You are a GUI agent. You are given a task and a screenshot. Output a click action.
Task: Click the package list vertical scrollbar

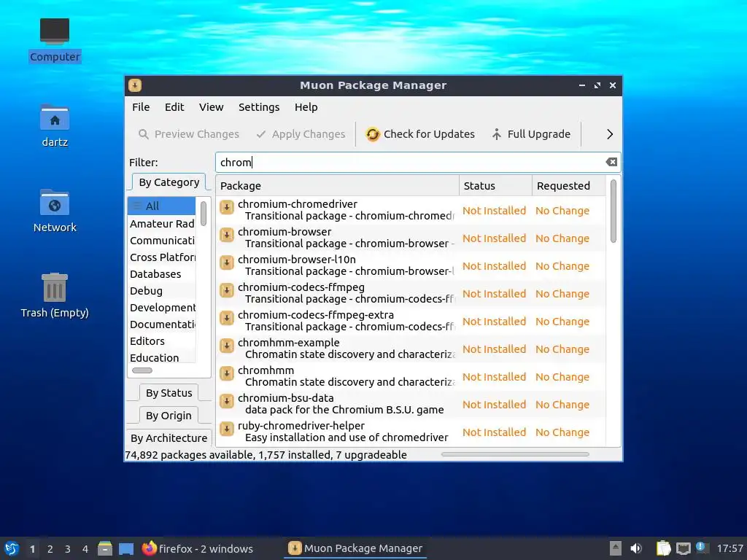pyautogui.click(x=613, y=211)
